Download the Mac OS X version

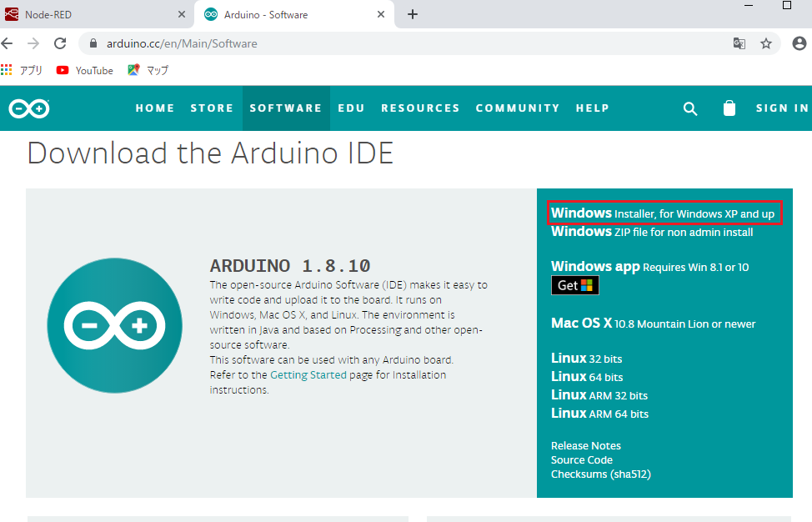(581, 324)
